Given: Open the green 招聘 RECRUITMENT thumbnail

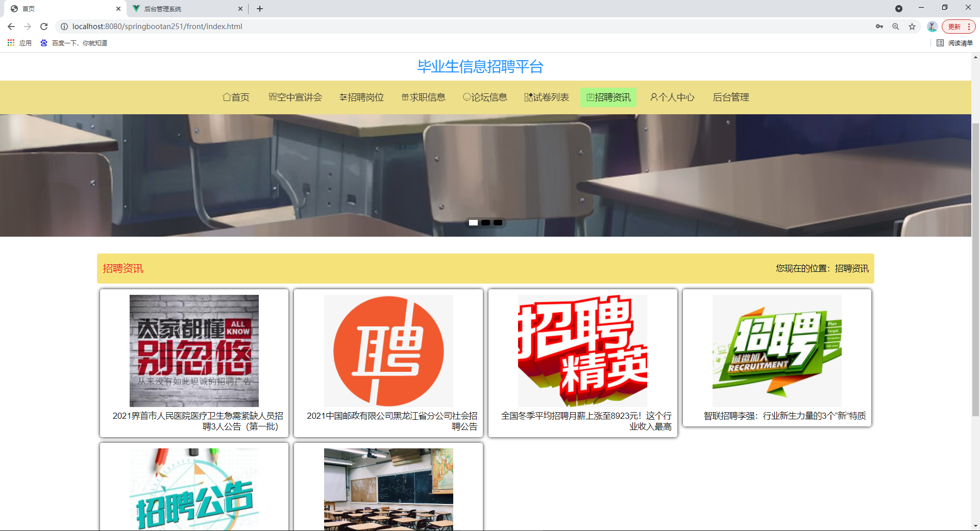Looking at the screenshot, I should pyautogui.click(x=777, y=350).
